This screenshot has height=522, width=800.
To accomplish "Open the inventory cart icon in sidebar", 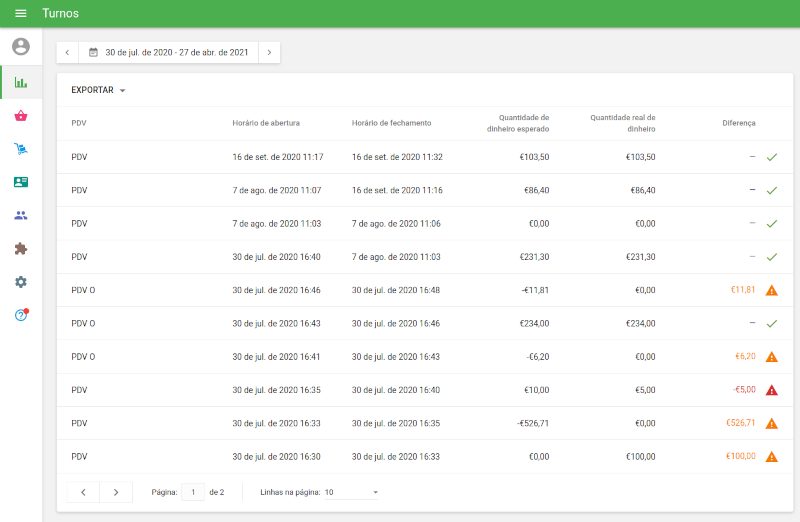I will click(21, 149).
